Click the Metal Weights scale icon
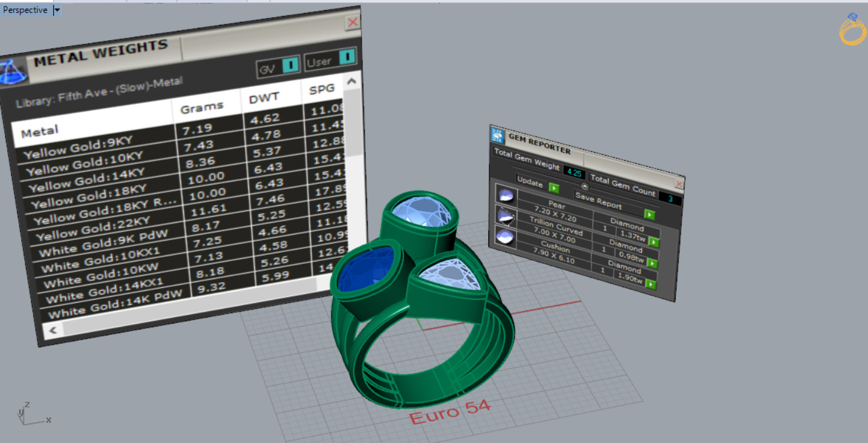The height and width of the screenshot is (443, 868). click(x=12, y=70)
